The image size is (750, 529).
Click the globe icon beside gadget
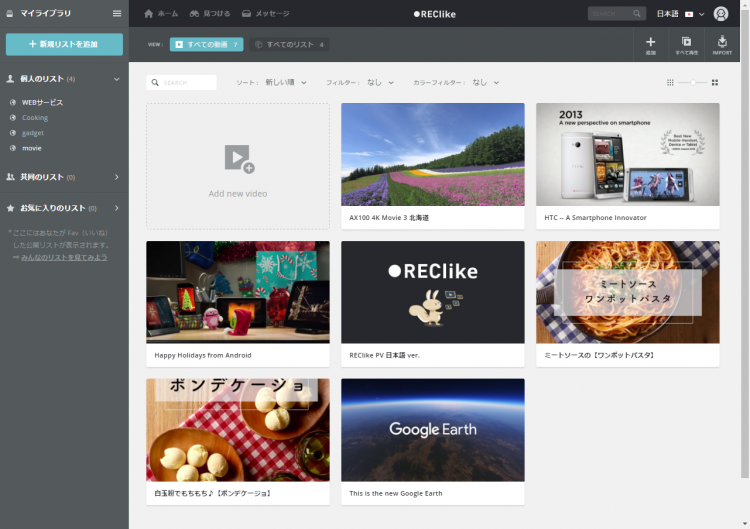(13, 133)
